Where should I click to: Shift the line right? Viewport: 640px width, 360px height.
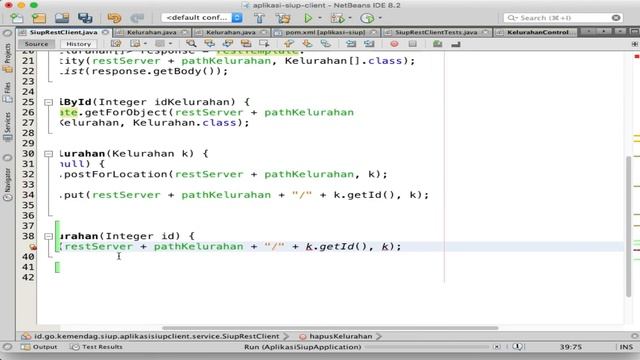click(x=369, y=44)
